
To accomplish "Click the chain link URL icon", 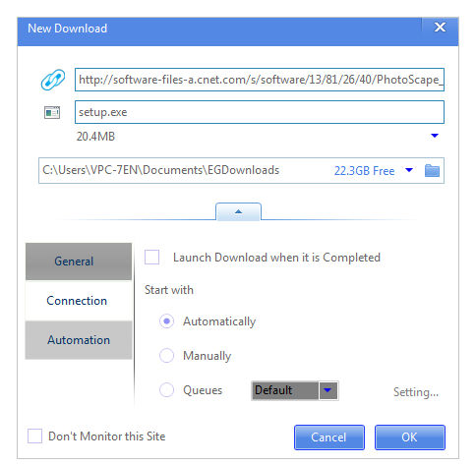I will tap(53, 80).
